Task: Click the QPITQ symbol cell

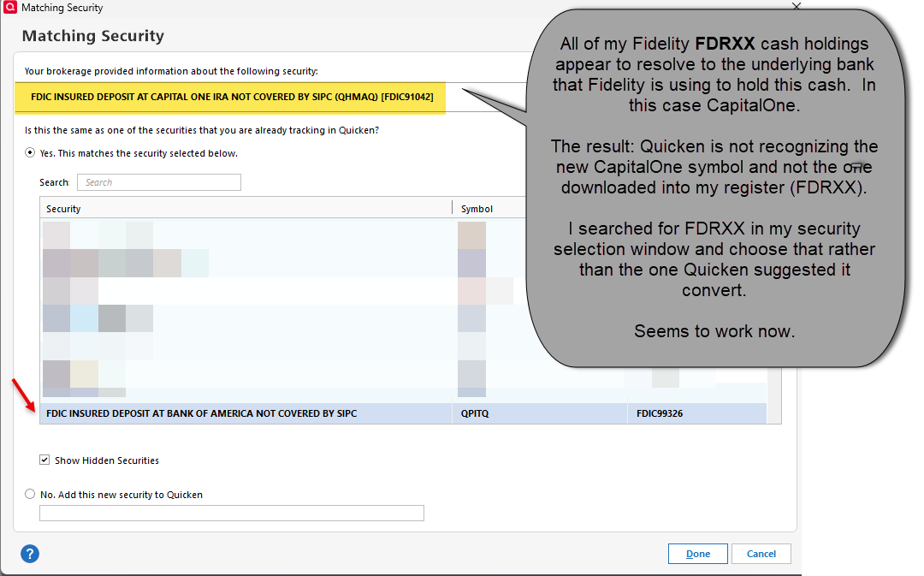Action: coord(539,413)
